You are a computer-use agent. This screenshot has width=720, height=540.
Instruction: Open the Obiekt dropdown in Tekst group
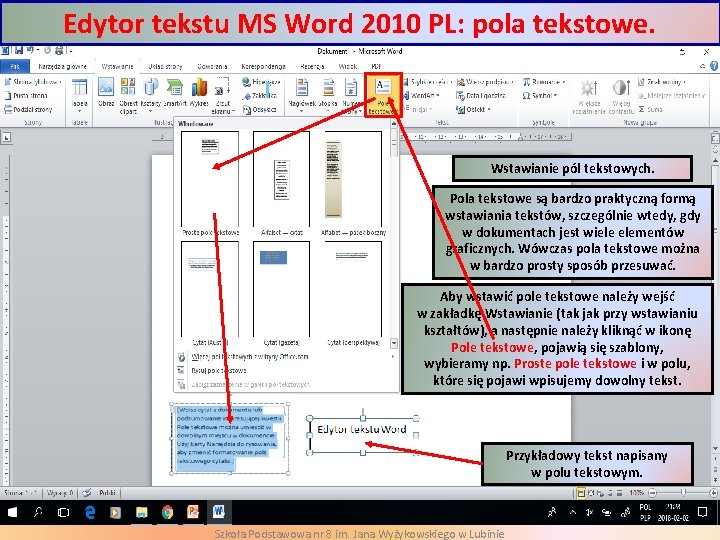pyautogui.click(x=473, y=109)
